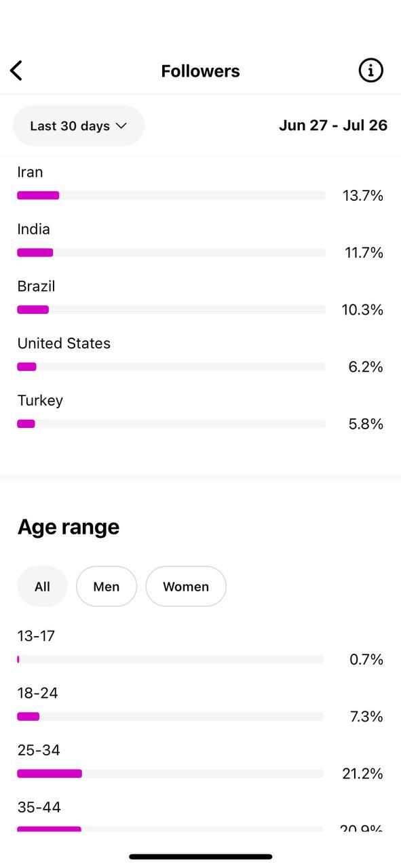Tap the 13-17 age range bar
401x868 pixels.
[x=170, y=659]
